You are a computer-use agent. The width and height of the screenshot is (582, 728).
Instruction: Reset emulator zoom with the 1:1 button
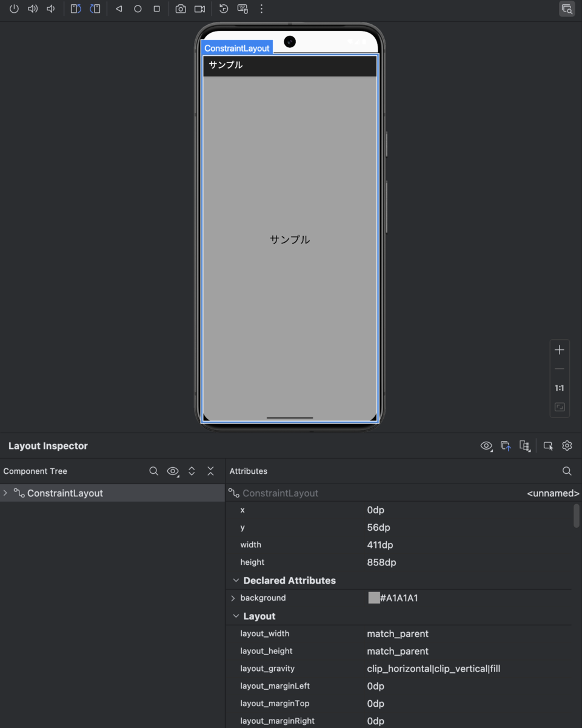point(559,388)
